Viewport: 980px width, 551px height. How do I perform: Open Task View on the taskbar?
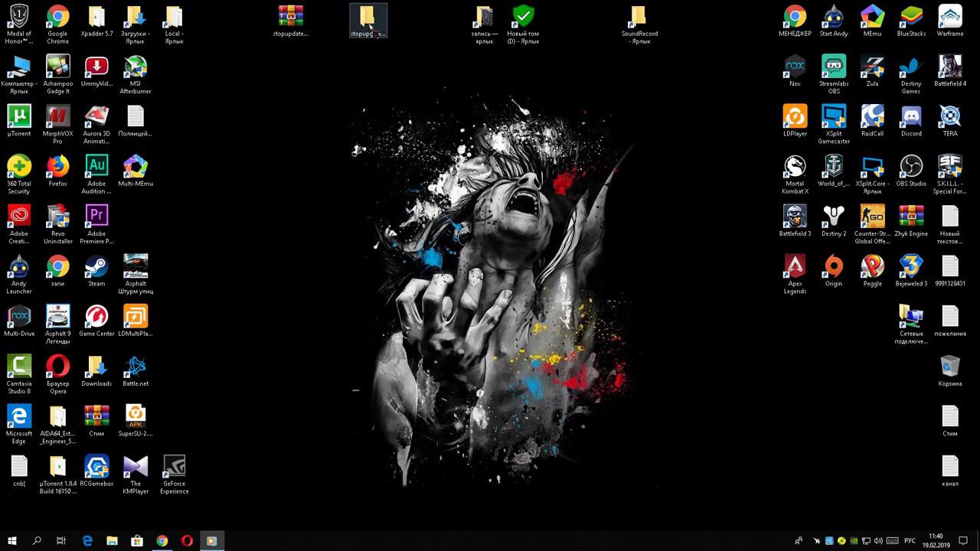(61, 540)
